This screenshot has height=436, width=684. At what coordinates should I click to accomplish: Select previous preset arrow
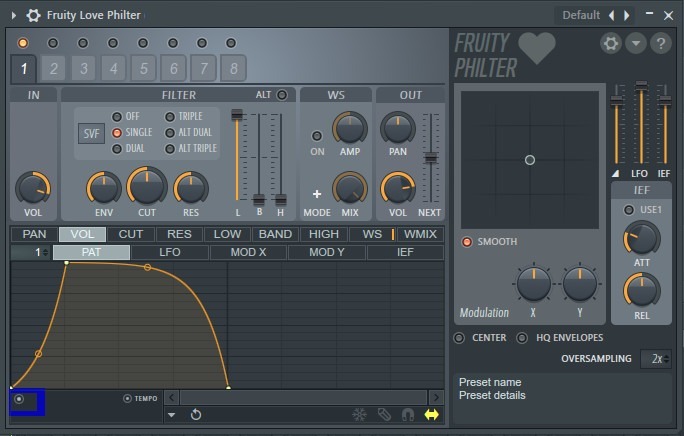click(x=612, y=16)
